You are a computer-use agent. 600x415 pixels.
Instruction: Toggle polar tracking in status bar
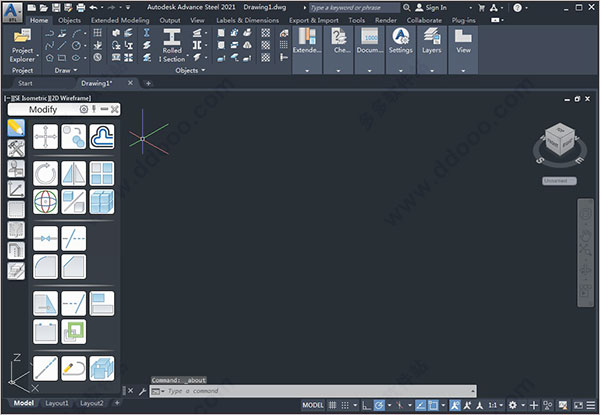click(379, 405)
